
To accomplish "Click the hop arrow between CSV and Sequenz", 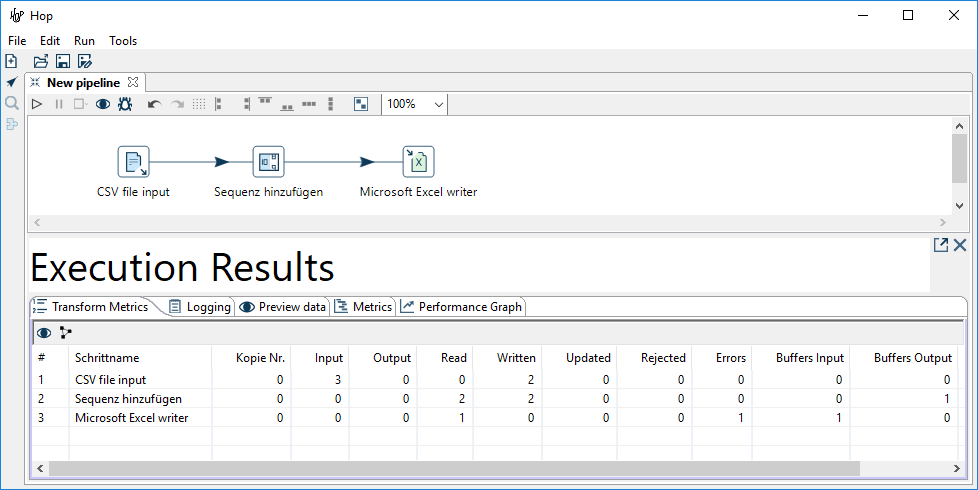I will 221,162.
